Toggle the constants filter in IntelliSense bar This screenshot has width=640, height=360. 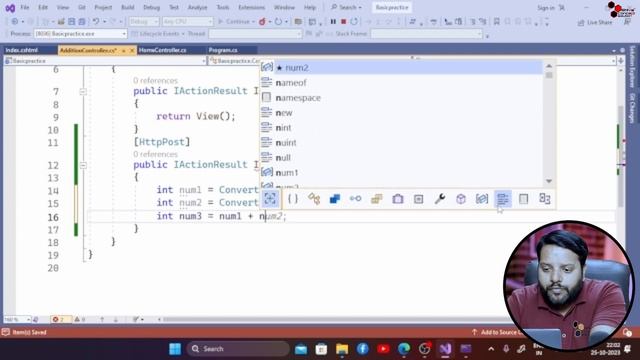tap(418, 199)
